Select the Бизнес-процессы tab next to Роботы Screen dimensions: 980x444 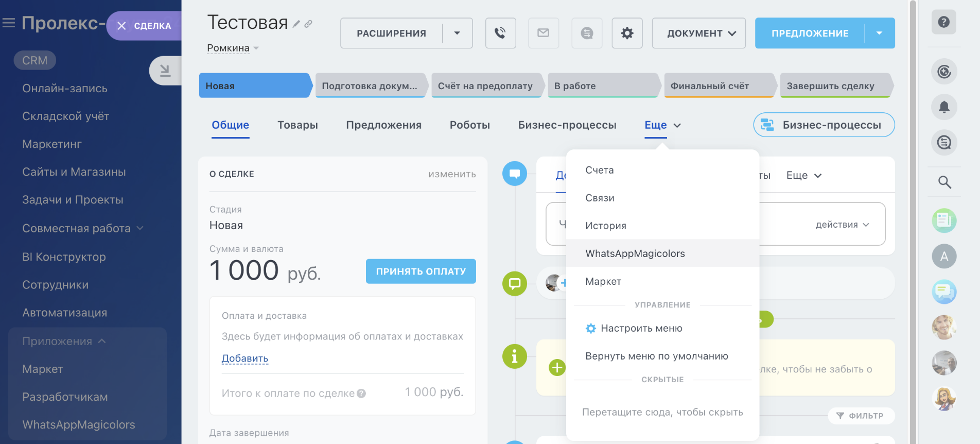567,125
